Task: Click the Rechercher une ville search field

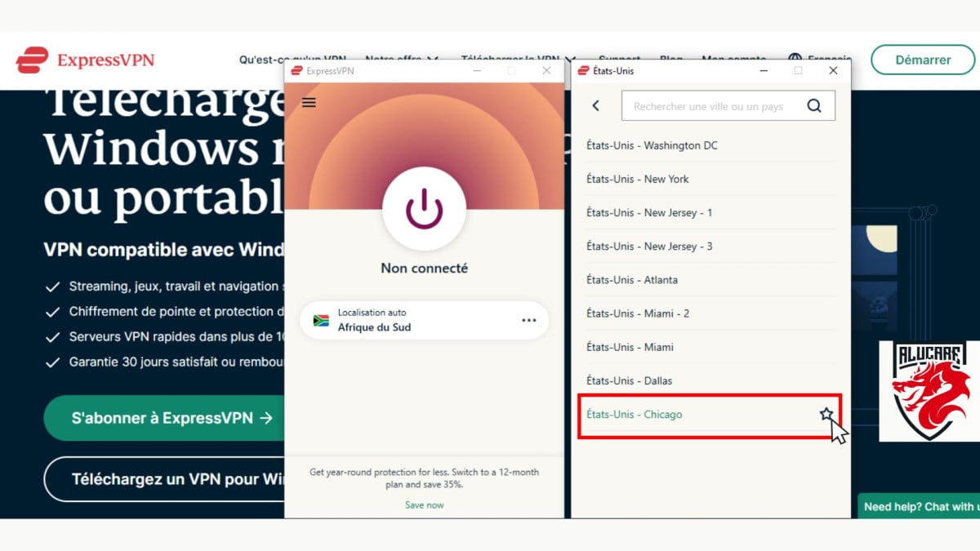Action: (710, 105)
